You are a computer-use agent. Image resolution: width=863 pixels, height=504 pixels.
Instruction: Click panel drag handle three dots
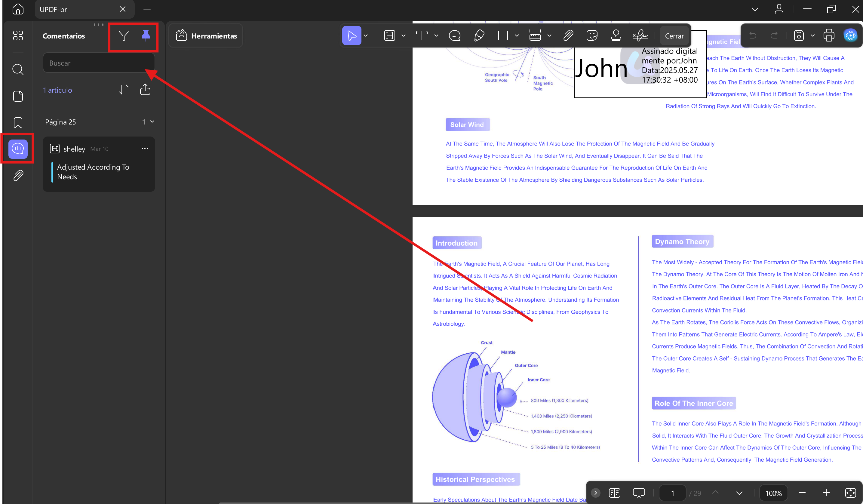tap(99, 24)
